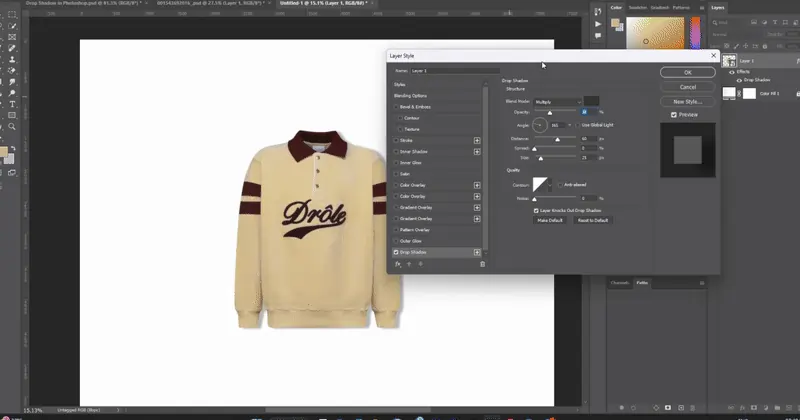Switch to the Swatches tab
The width and height of the screenshot is (800, 420).
[x=637, y=8]
